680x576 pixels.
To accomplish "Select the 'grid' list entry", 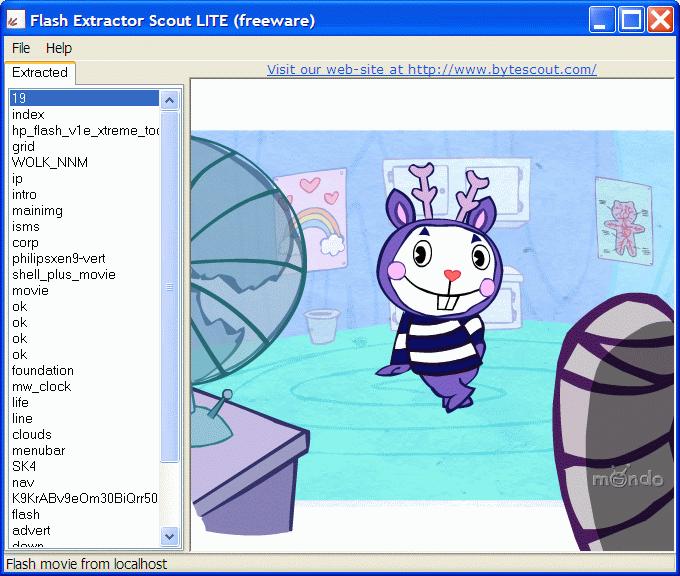I will 84,147.
